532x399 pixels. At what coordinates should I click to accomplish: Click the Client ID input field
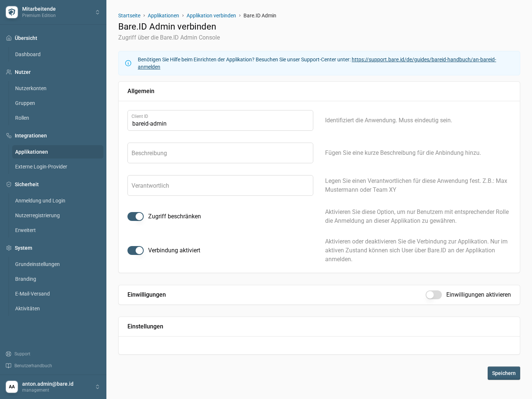[220, 120]
